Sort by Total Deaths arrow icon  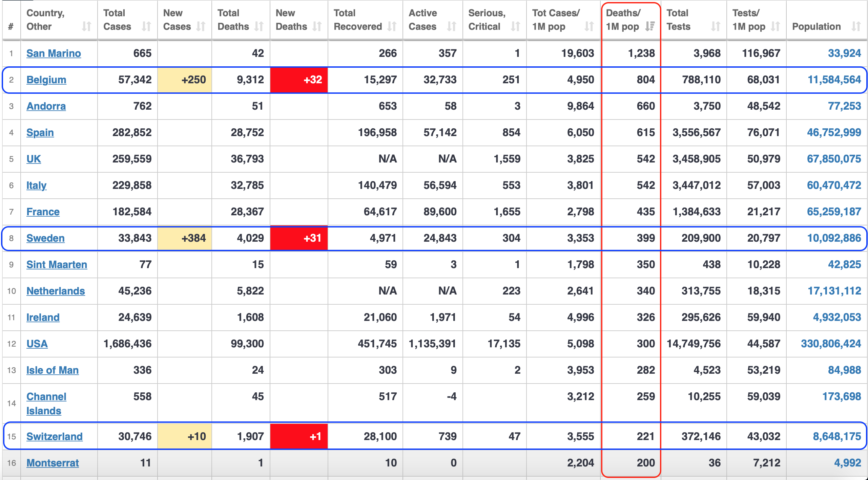pos(259,26)
